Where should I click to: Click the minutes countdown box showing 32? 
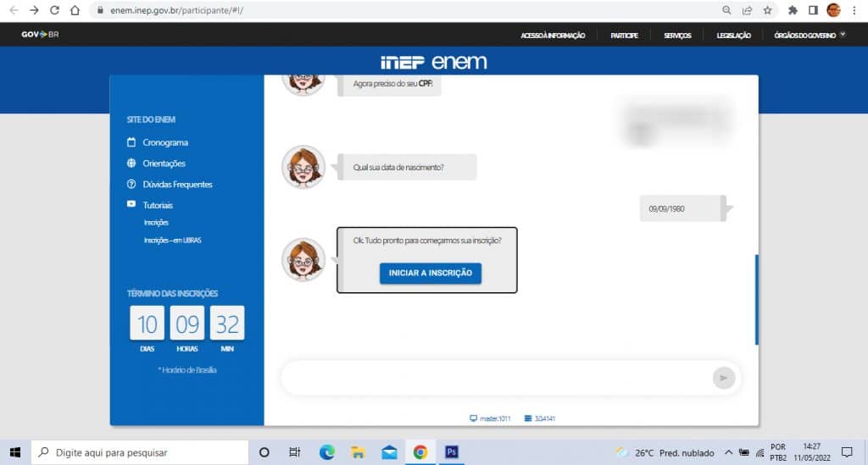coord(227,323)
